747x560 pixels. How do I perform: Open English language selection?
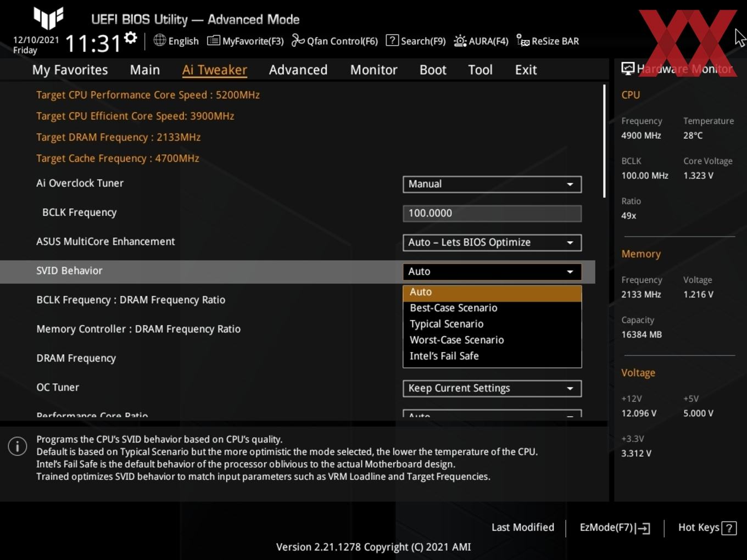point(183,41)
